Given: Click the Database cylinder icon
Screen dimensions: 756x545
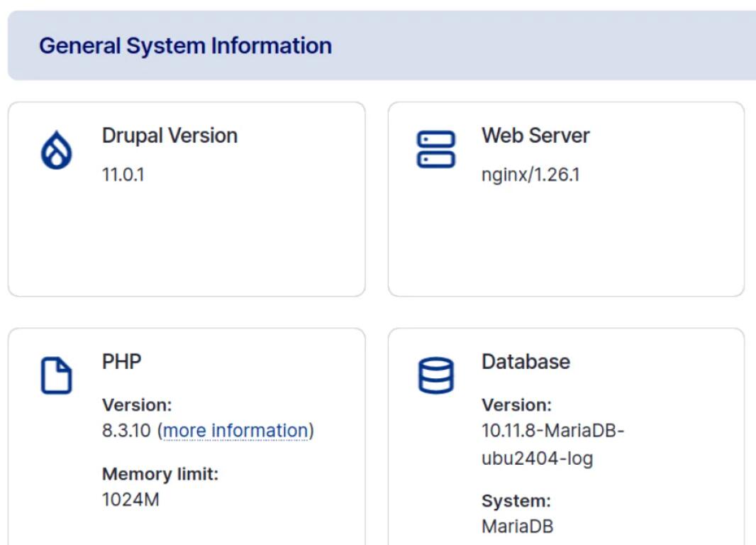Looking at the screenshot, I should pos(436,375).
